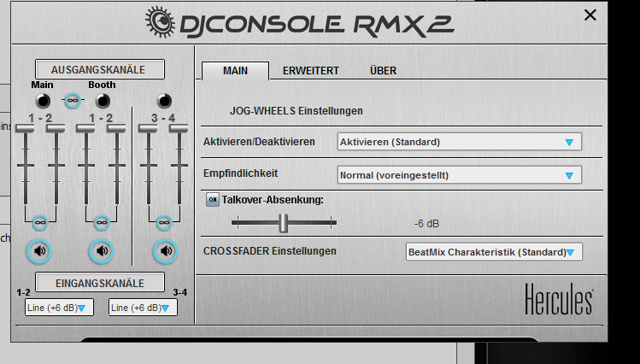Open the ÜBER tab

pos(383,71)
